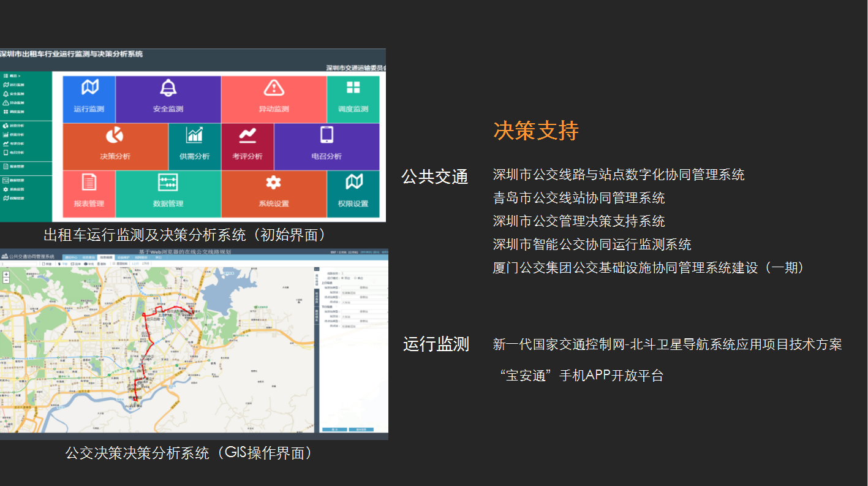Select 上行 direction in map toolbar
The width and height of the screenshot is (868, 486).
click(135, 264)
